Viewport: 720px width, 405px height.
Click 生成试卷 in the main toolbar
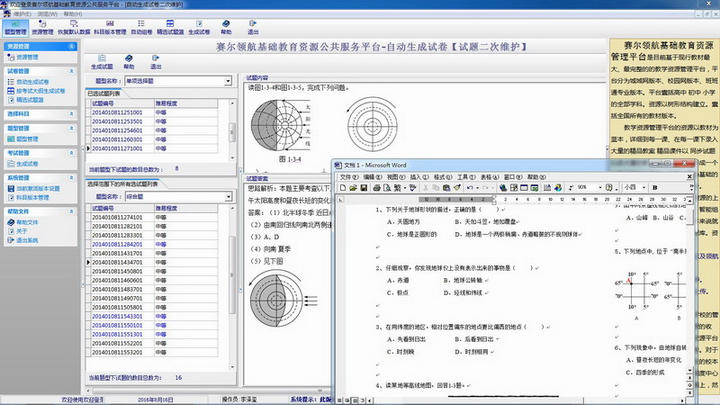point(199,27)
